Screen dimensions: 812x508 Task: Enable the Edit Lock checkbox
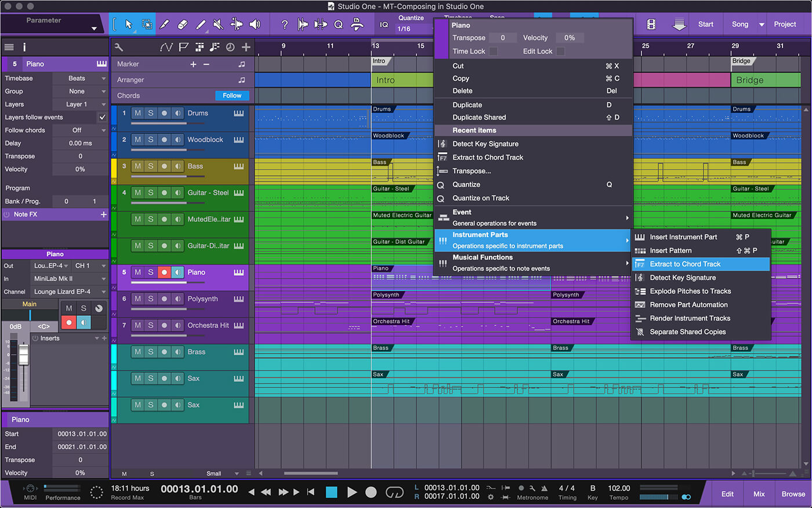click(561, 51)
